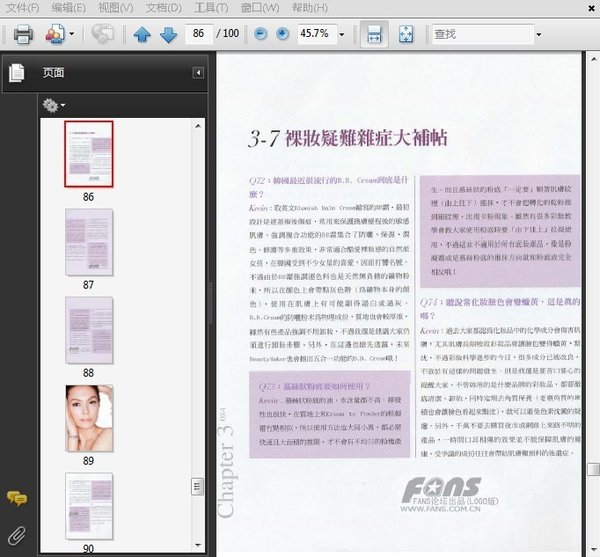
Task: Collapse the Pages navigation panel
Action: click(198, 73)
